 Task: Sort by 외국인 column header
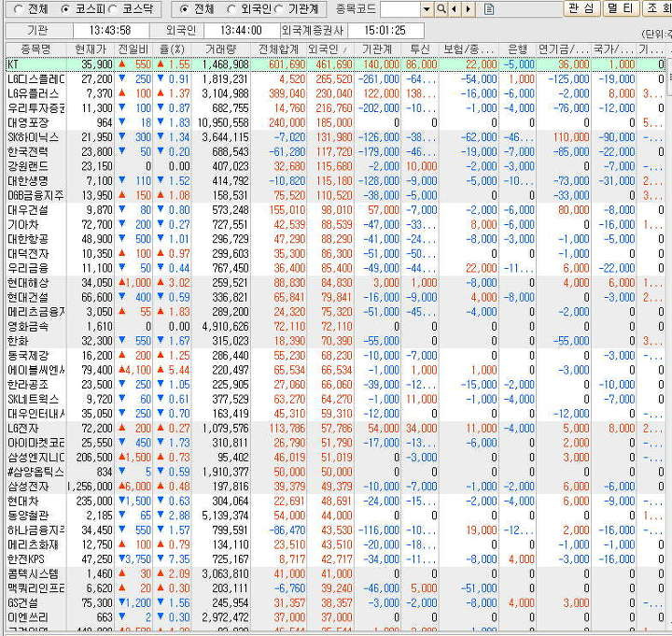click(330, 49)
